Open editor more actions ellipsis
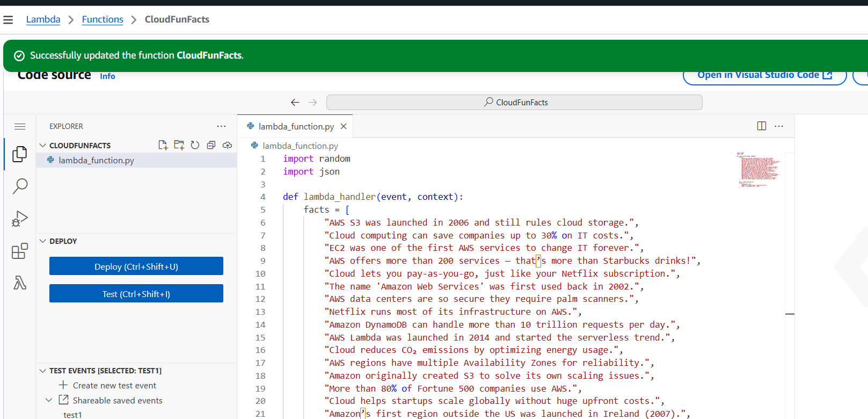868x419 pixels. pyautogui.click(x=779, y=126)
